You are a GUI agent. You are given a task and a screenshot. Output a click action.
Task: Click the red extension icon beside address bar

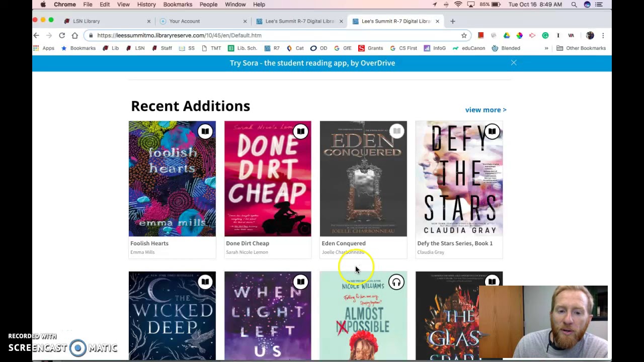(x=480, y=35)
